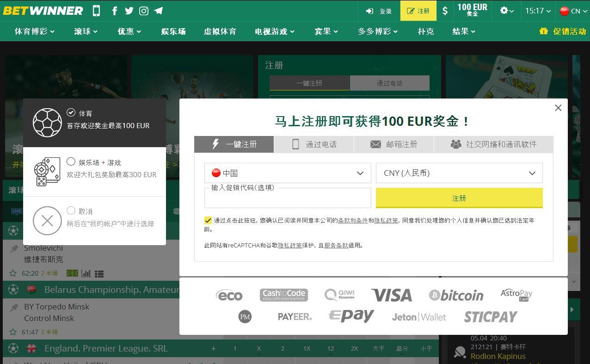
Task: Open the 条款和条件 terms link
Action: click(x=353, y=221)
